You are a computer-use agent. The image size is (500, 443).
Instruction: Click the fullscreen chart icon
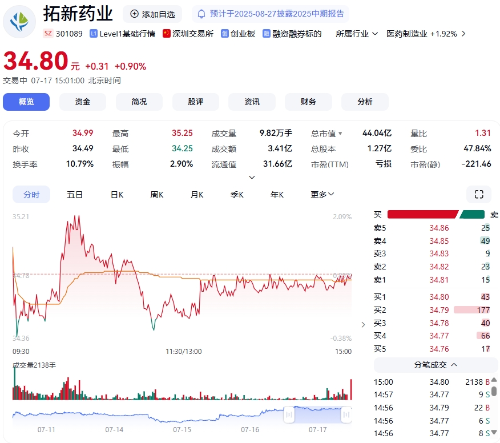coord(479,194)
